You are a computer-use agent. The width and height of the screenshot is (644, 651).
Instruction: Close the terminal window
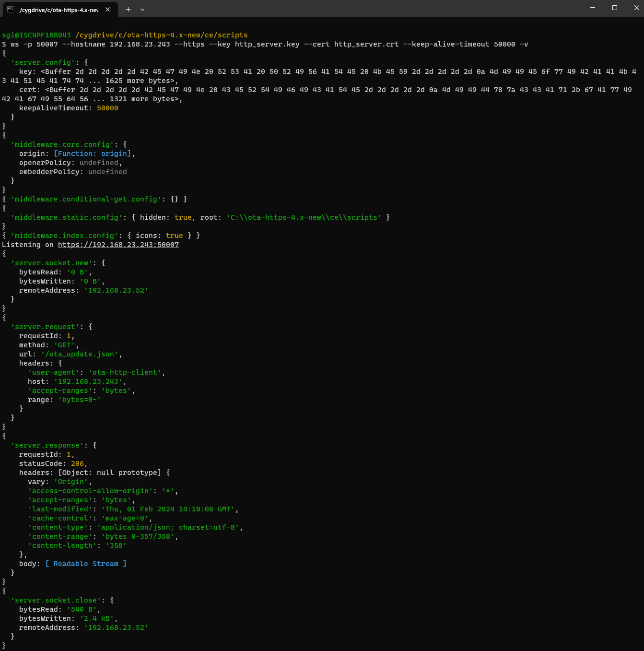tap(636, 8)
